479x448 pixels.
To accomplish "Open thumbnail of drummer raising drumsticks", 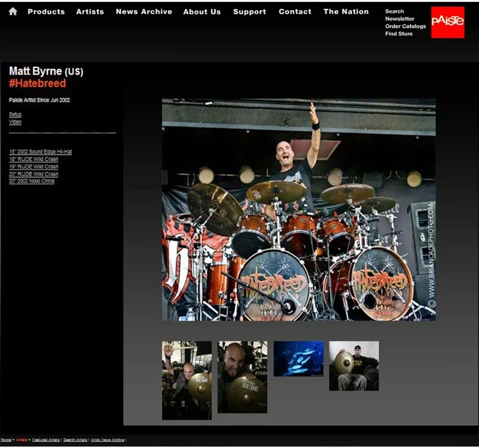I will (187, 381).
